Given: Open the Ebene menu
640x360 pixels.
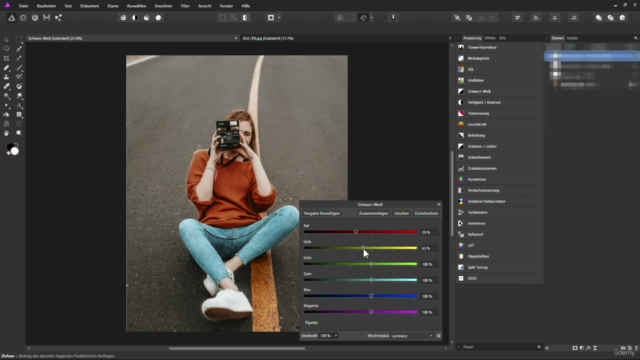Looking at the screenshot, I should pyautogui.click(x=113, y=6).
